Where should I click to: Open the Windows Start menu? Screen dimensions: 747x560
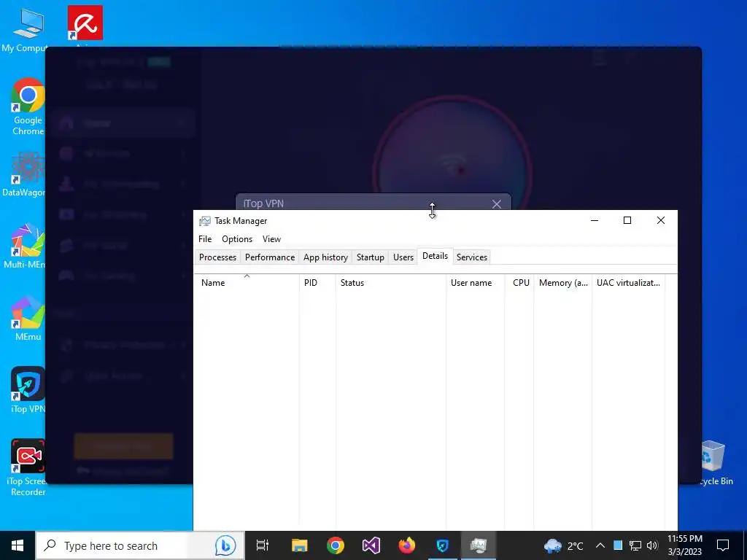coord(18,545)
